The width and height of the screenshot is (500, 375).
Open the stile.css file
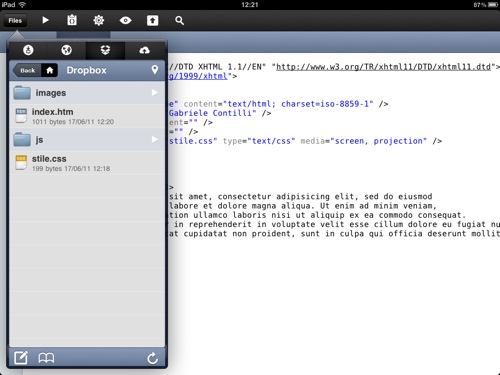tap(87, 163)
